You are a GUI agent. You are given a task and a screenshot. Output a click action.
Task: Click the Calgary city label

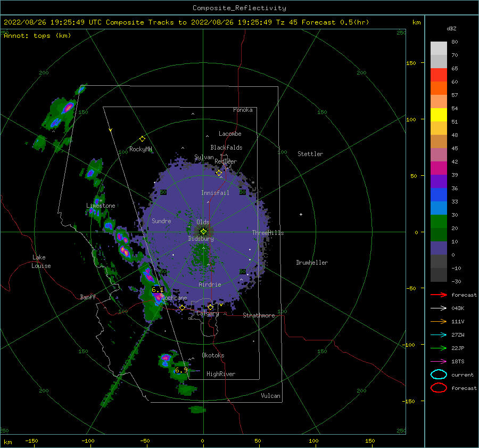point(208,313)
